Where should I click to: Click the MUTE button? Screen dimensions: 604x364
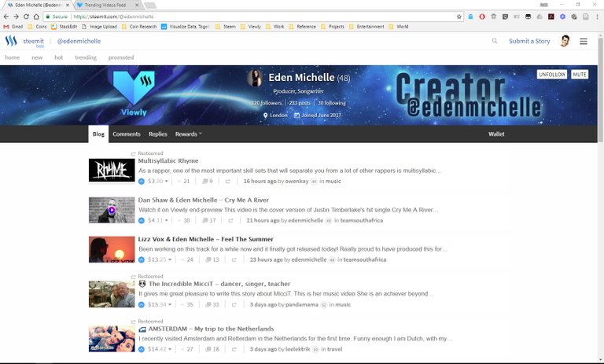(580, 75)
